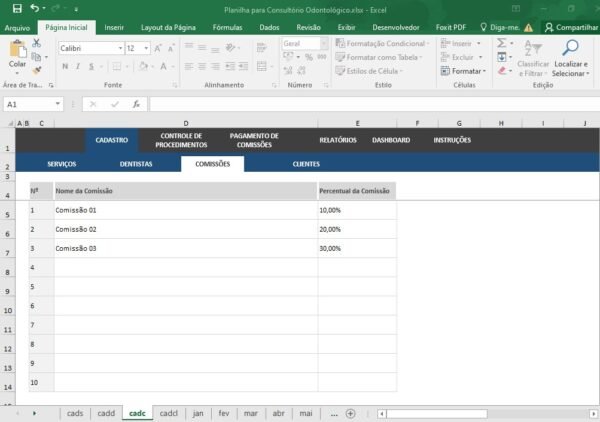The width and height of the screenshot is (600, 422).
Task: Cut selection with the scissors icon
Action: point(36,43)
